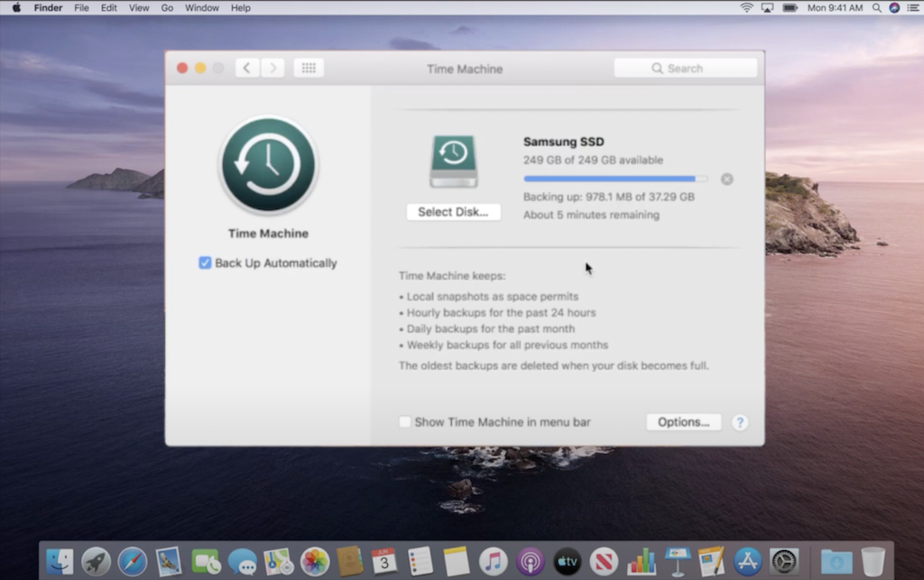The width and height of the screenshot is (924, 580).
Task: Cancel the backup with the x button
Action: pyautogui.click(x=726, y=179)
